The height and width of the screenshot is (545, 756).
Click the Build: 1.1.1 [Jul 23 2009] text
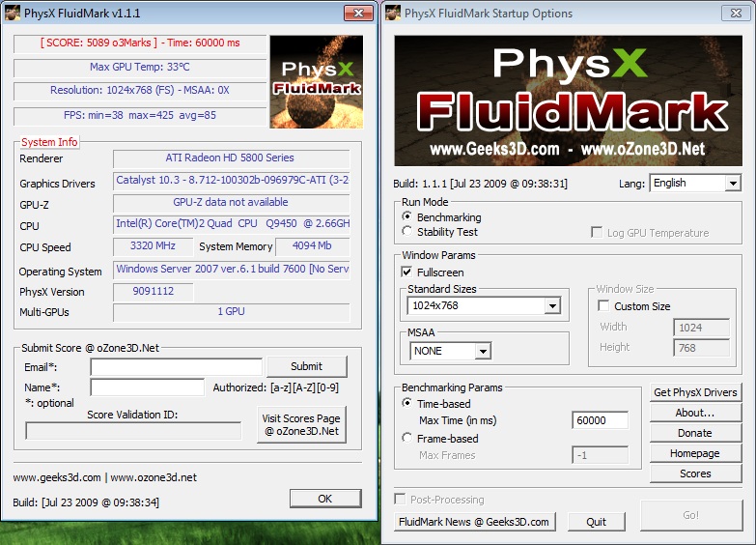point(480,184)
